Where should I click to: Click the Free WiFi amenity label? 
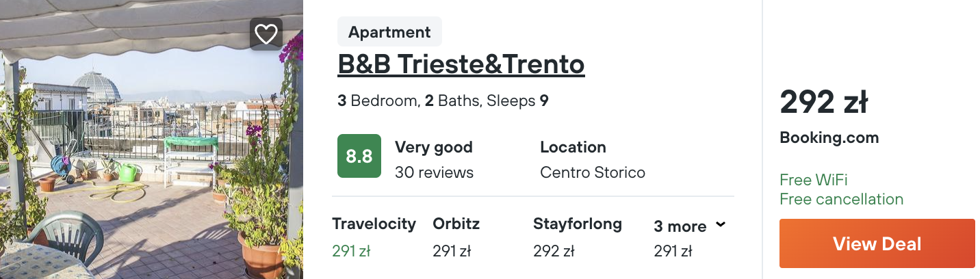tap(813, 180)
